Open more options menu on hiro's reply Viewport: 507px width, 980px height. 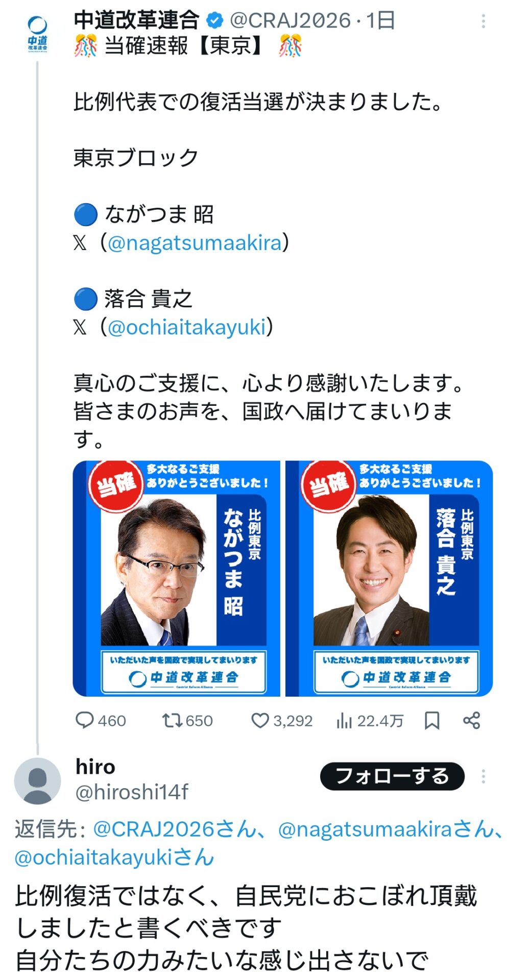483,776
